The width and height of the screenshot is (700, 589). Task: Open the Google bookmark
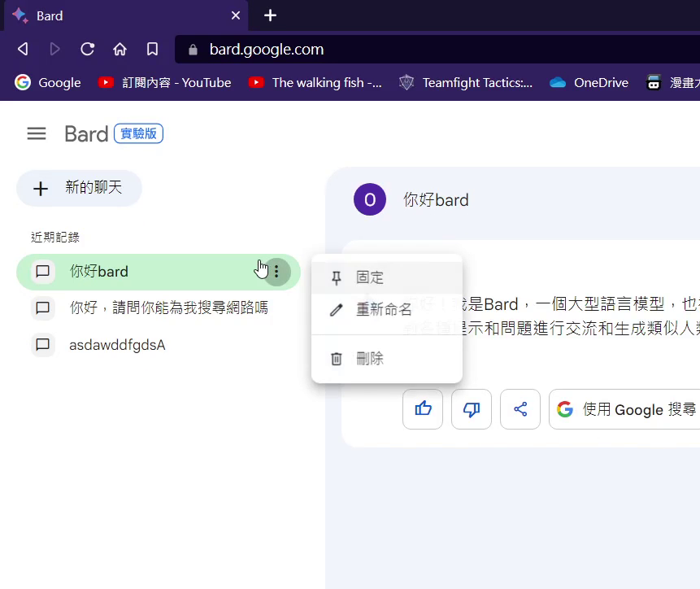click(48, 83)
